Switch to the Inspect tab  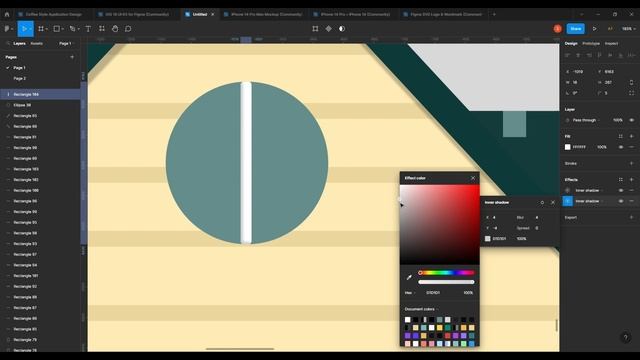(x=611, y=43)
